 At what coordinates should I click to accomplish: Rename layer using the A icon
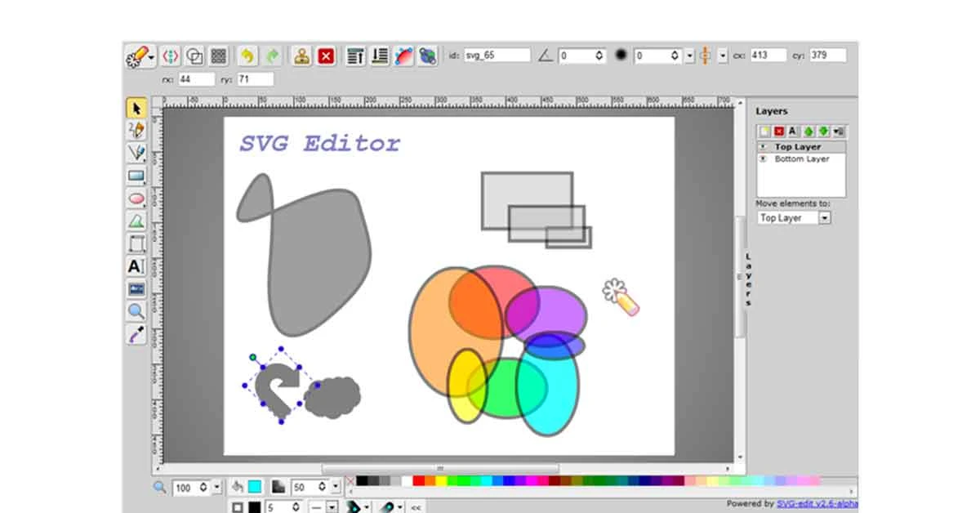793,131
